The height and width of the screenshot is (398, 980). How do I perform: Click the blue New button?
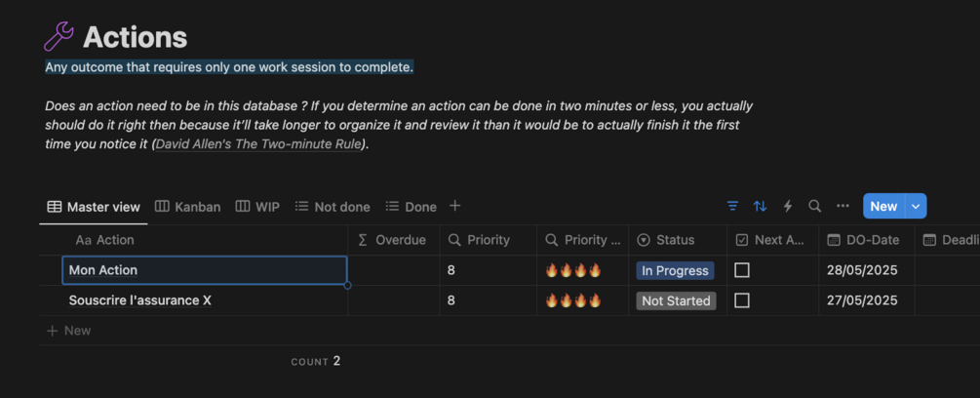pos(883,206)
